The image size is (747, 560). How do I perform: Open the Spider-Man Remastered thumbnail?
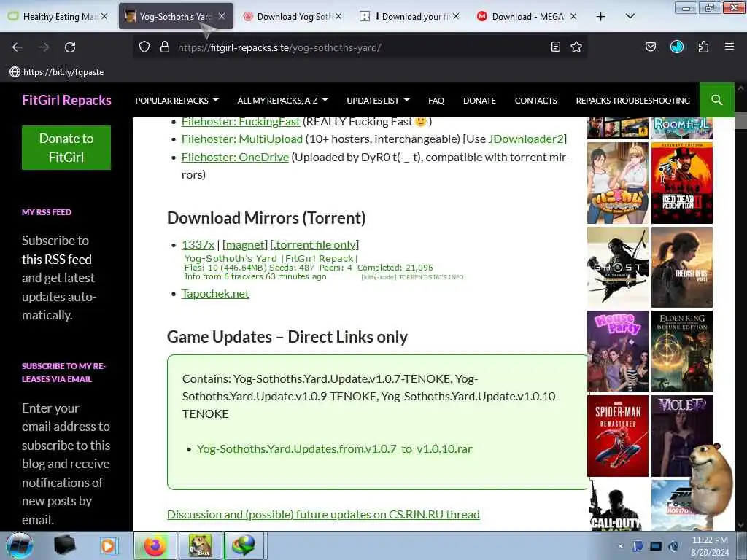(617, 436)
